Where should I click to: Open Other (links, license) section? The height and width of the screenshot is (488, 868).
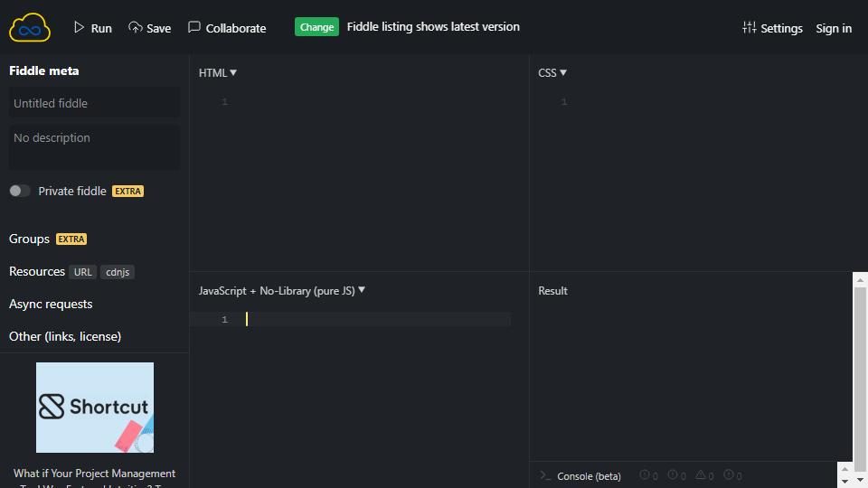tap(65, 336)
